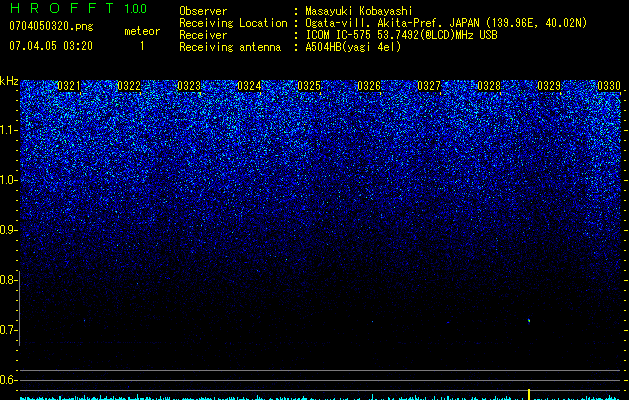Screen dimensions: 629x400
Task: Click the Receiving Location label
Action: coord(233,23)
